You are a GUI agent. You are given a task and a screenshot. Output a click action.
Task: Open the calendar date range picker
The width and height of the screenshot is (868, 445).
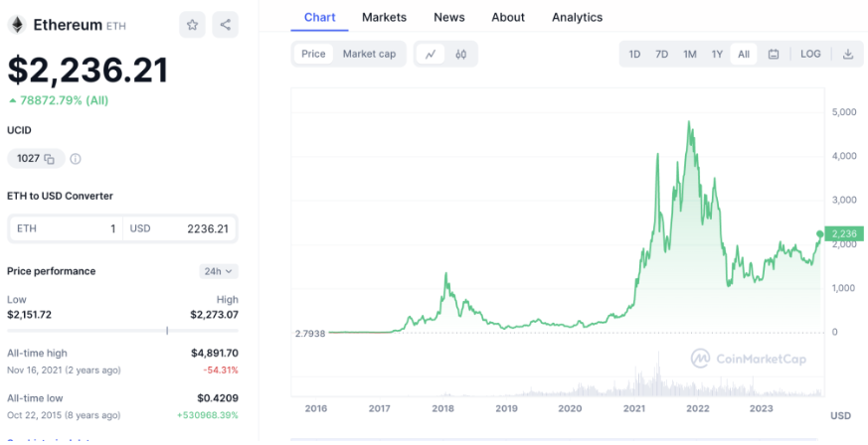pyautogui.click(x=774, y=54)
